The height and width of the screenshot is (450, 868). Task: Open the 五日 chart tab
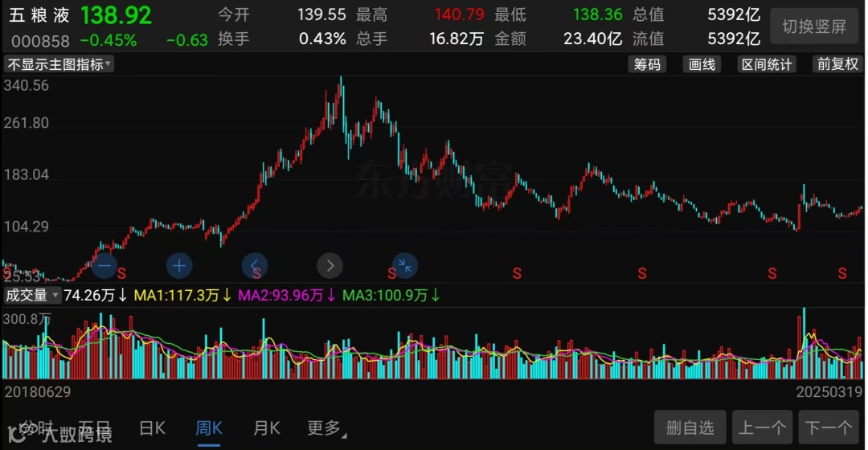[x=94, y=427]
